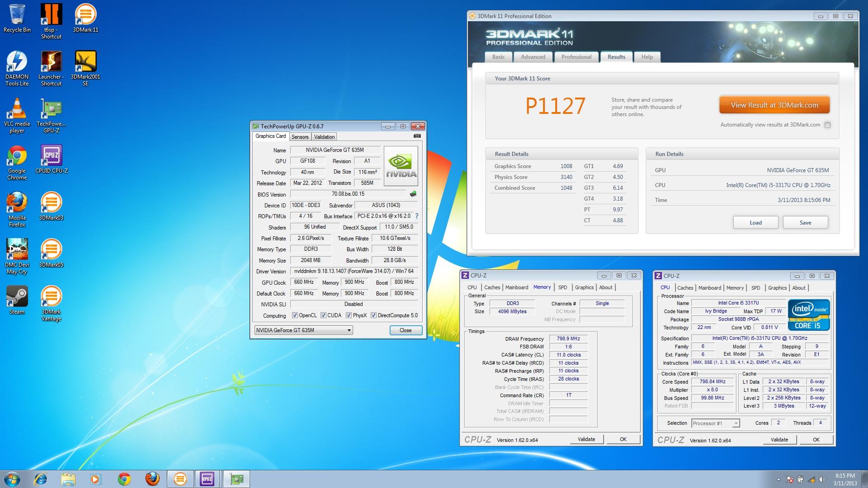868x488 pixels.
Task: Click the Bus Interface question mark help icon
Action: click(417, 216)
